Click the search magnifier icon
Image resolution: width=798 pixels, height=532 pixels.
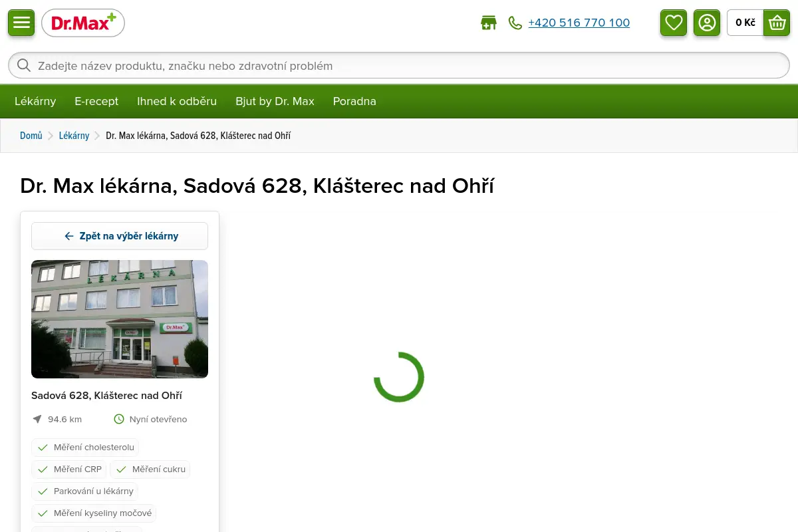point(24,66)
